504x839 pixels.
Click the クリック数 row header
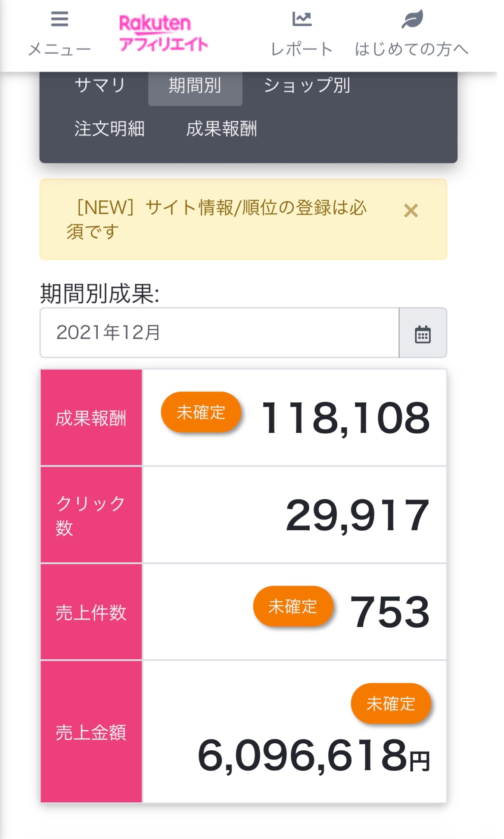click(x=91, y=515)
